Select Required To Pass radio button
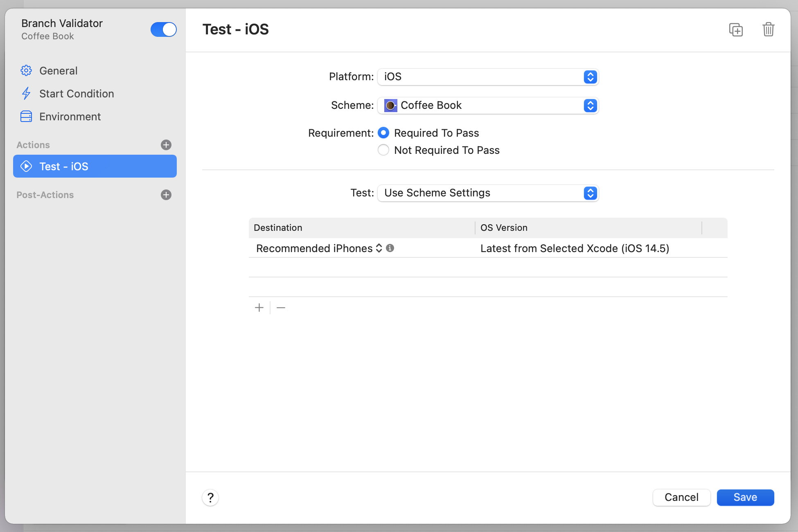Image resolution: width=798 pixels, height=532 pixels. click(x=383, y=133)
